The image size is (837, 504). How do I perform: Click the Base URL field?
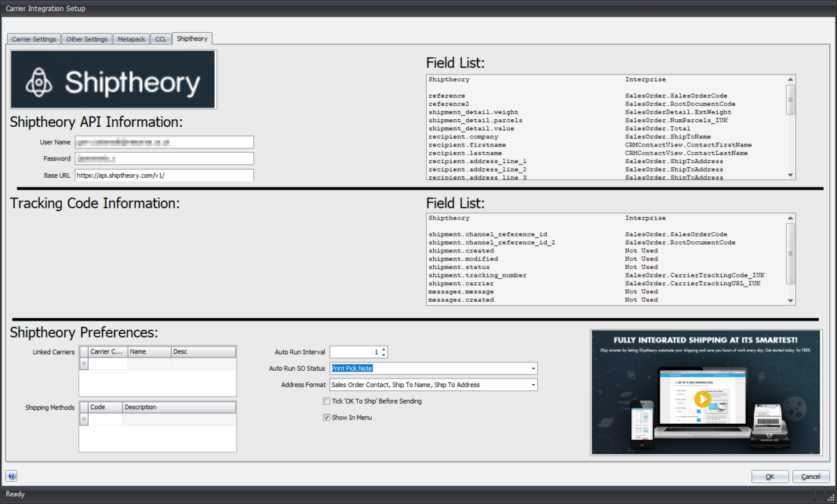[165, 175]
